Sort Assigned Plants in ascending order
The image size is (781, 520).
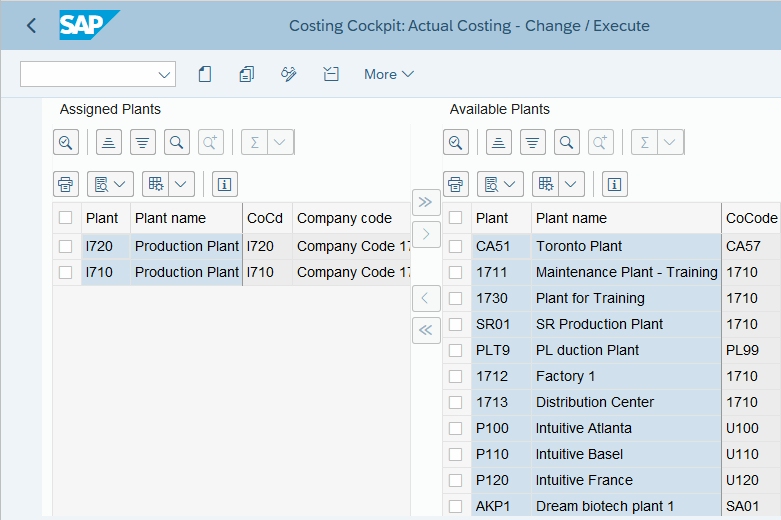(x=109, y=143)
